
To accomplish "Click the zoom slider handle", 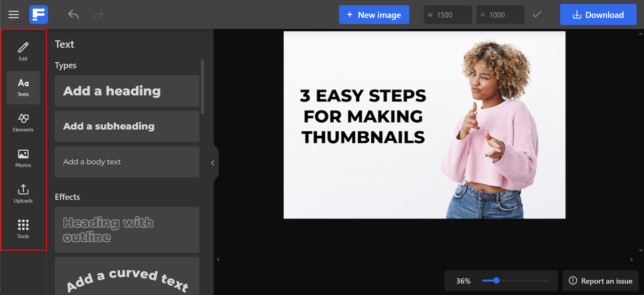I will click(496, 280).
